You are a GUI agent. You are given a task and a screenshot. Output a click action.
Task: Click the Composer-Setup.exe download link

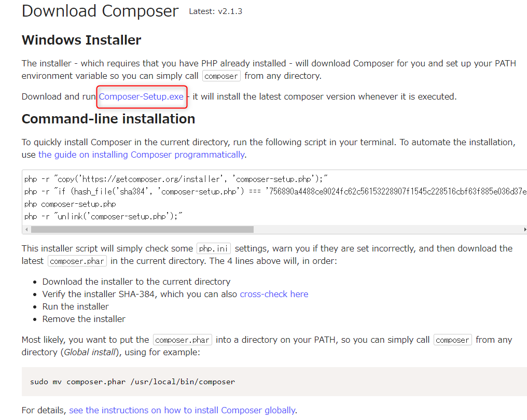pyautogui.click(x=141, y=97)
